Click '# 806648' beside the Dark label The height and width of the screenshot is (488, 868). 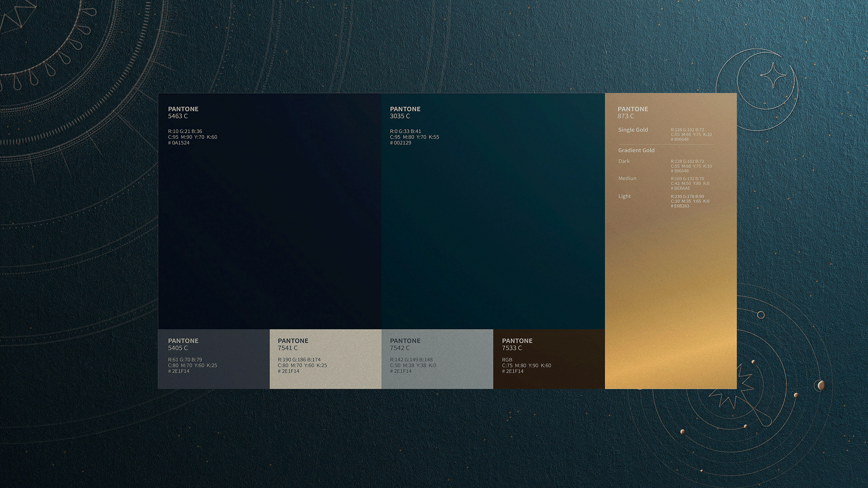coord(679,171)
